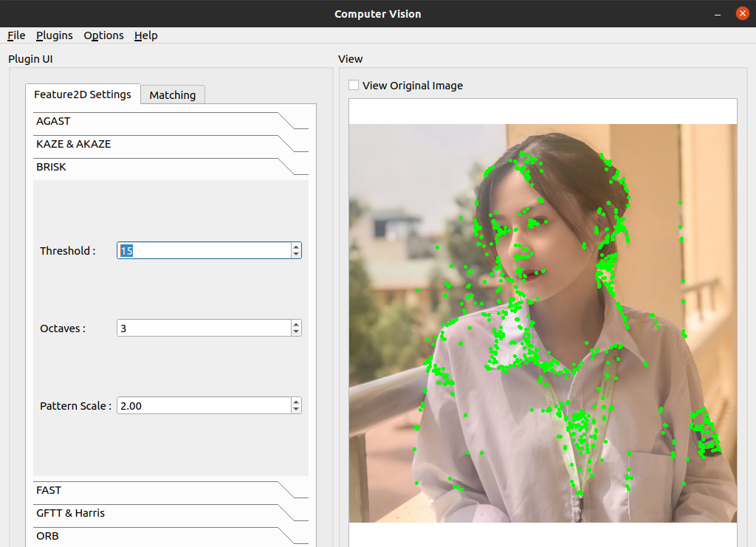Decrease Pattern Scale with the down arrow
This screenshot has width=756, height=547.
296,410
